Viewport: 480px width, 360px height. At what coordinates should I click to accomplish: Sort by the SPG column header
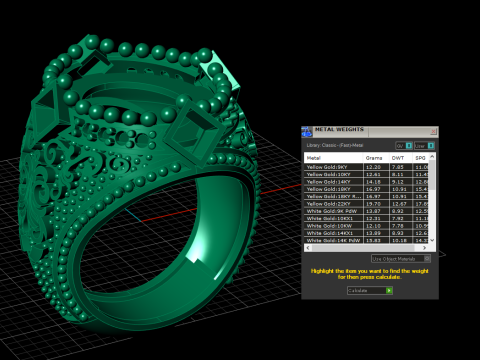click(421, 158)
